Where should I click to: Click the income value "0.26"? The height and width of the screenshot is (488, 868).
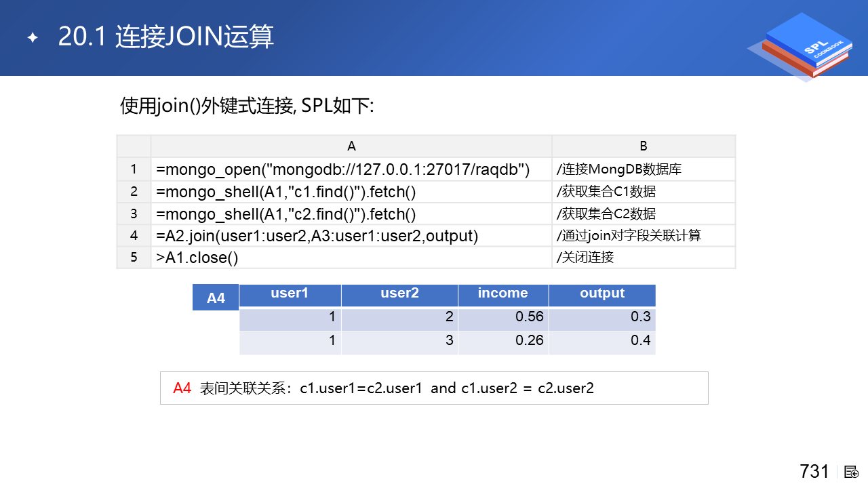coord(503,342)
